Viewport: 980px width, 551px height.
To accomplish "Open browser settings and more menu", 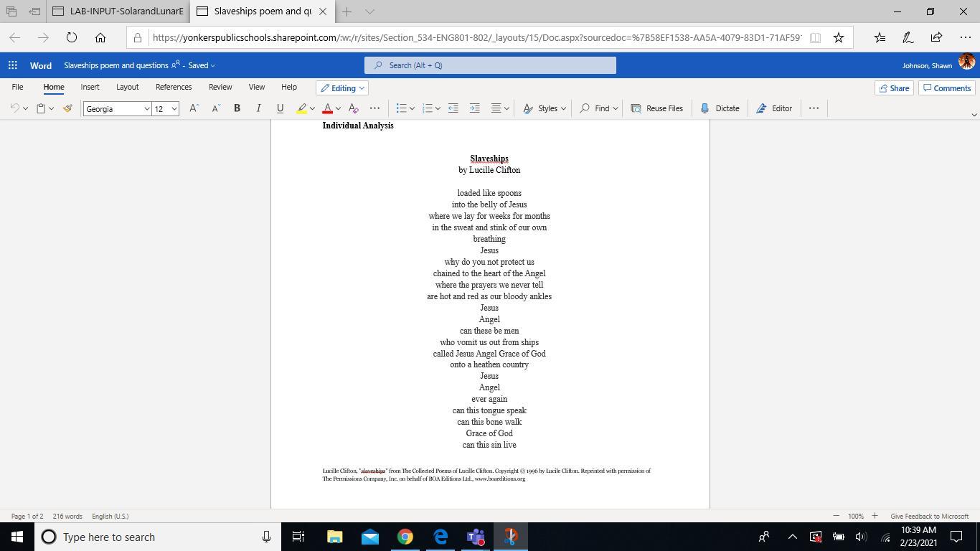I will (x=965, y=37).
